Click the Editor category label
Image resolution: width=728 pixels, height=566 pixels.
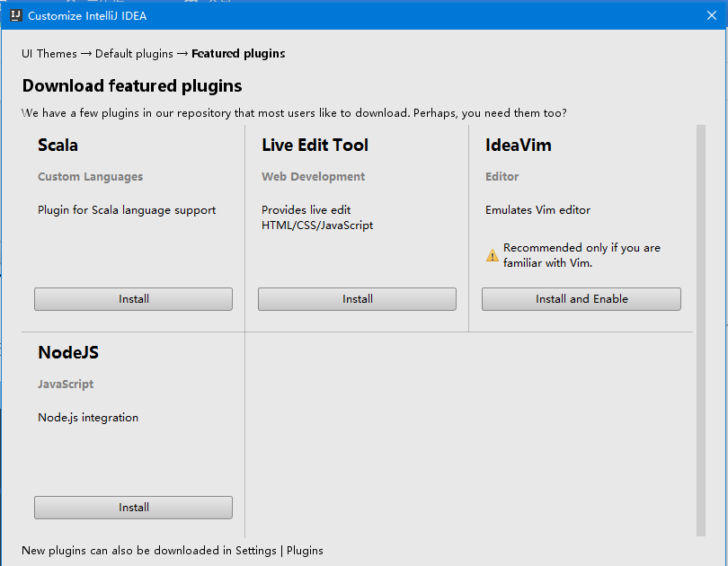click(x=502, y=177)
